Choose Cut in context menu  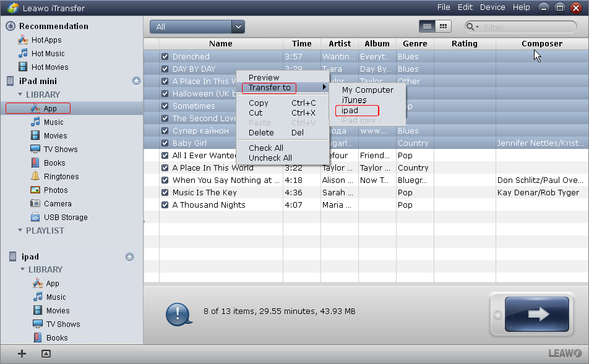(283, 112)
